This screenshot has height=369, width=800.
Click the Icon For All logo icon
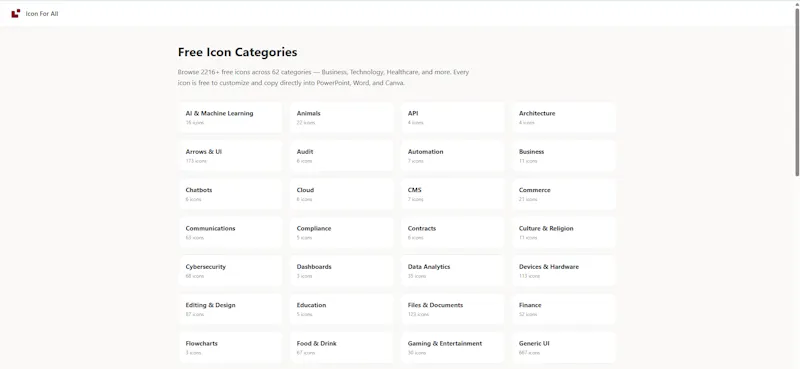click(16, 13)
